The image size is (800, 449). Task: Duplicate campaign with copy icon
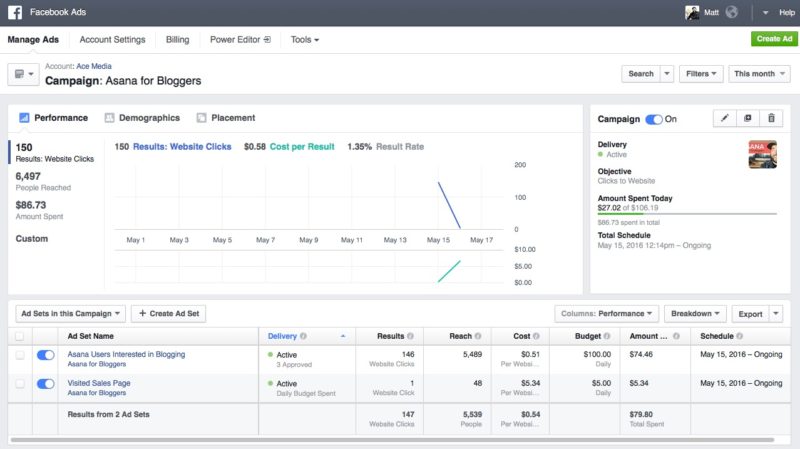point(747,118)
